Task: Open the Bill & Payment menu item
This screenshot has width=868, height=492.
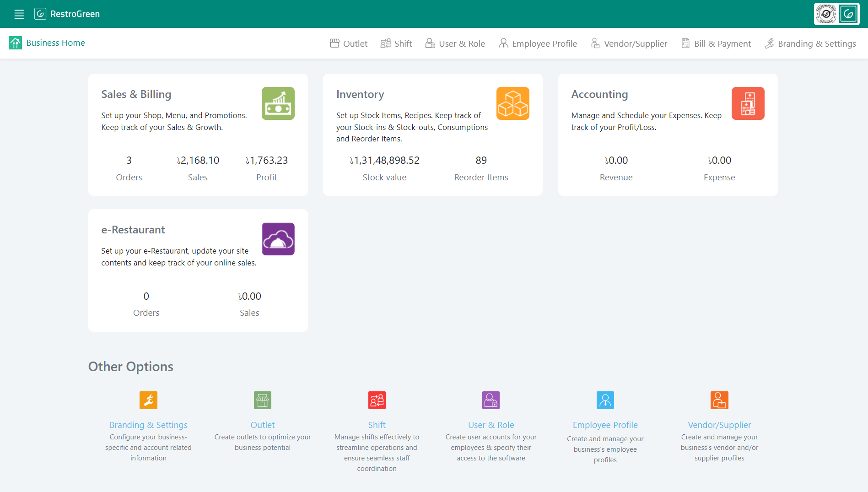Action: pos(716,43)
